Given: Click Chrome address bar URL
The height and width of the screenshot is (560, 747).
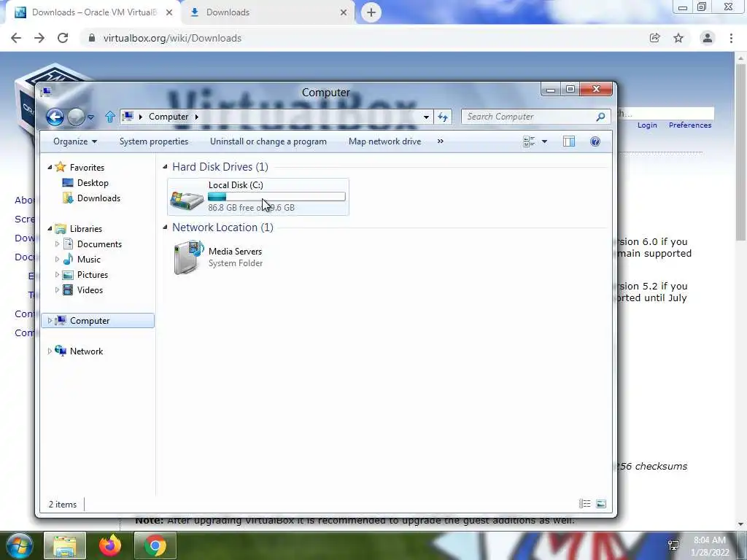Looking at the screenshot, I should pyautogui.click(x=172, y=38).
